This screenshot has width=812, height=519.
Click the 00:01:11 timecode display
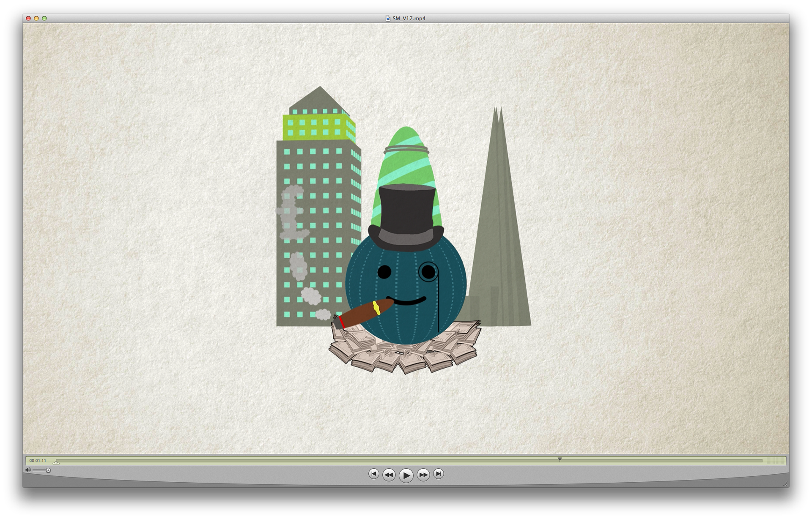pos(38,461)
